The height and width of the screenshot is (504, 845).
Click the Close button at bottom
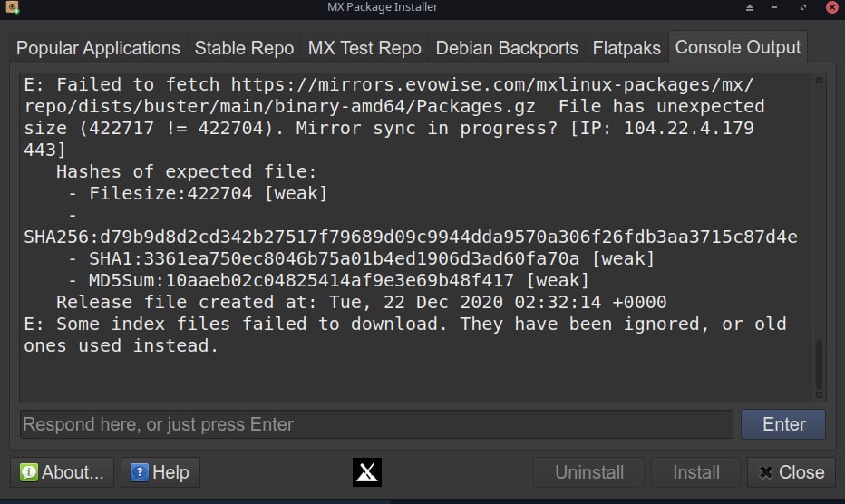[792, 472]
